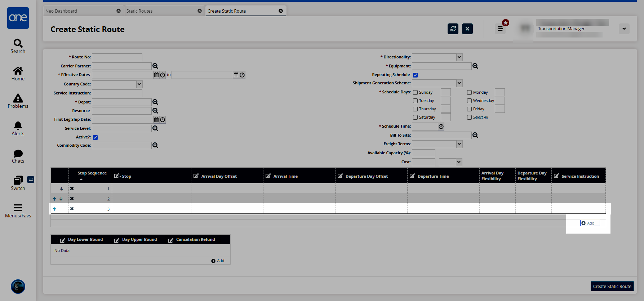This screenshot has height=301, width=644.
Task: Open calendar for Effective Dates start
Action: [156, 75]
